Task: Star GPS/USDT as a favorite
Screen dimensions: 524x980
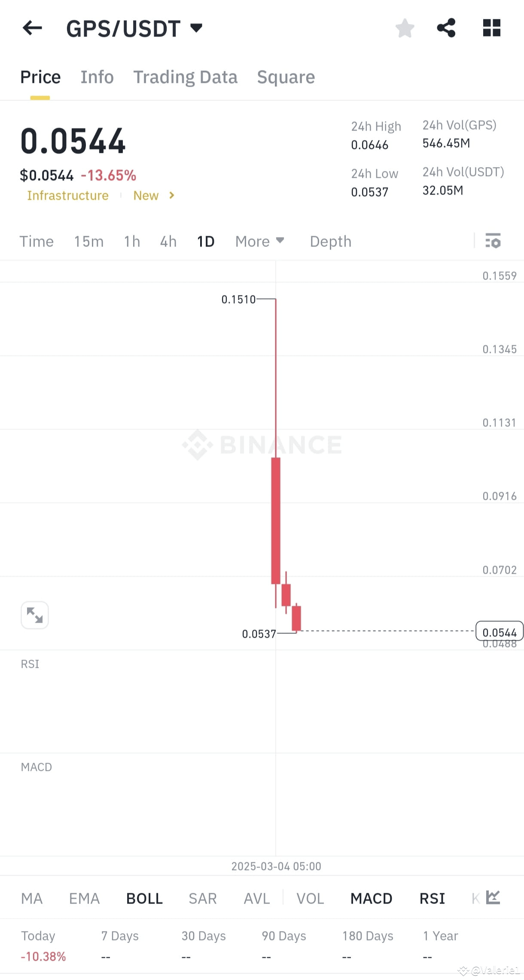Action: click(x=404, y=28)
